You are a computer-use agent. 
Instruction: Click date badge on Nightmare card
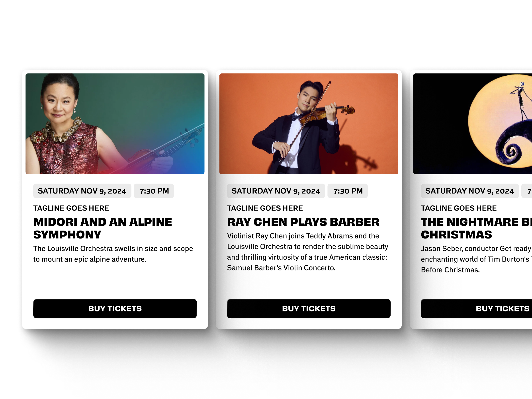pyautogui.click(x=470, y=191)
